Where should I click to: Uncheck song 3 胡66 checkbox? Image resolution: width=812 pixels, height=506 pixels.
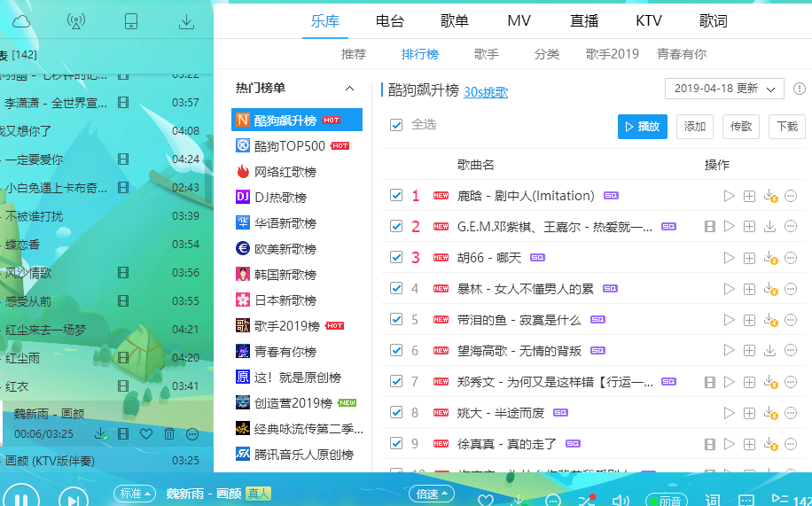(396, 257)
